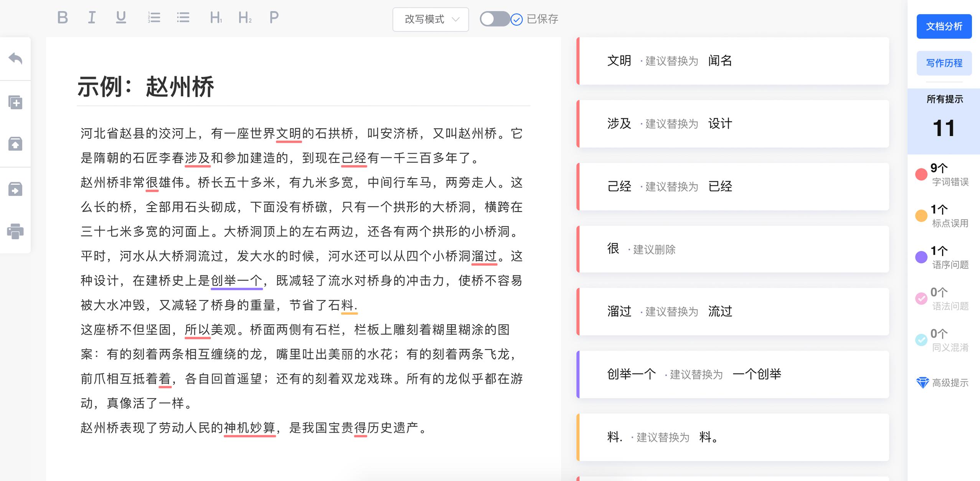
Task: Click the title 示例：赵州桥
Action: [x=146, y=87]
